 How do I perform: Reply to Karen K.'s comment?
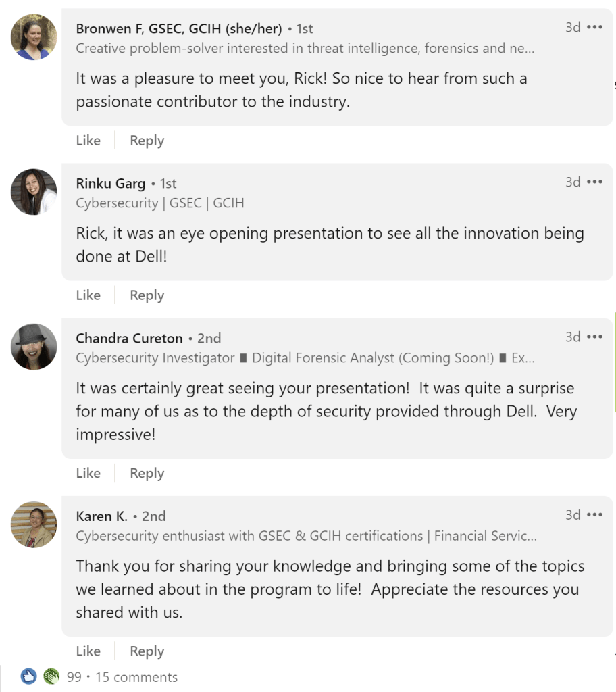[147, 651]
